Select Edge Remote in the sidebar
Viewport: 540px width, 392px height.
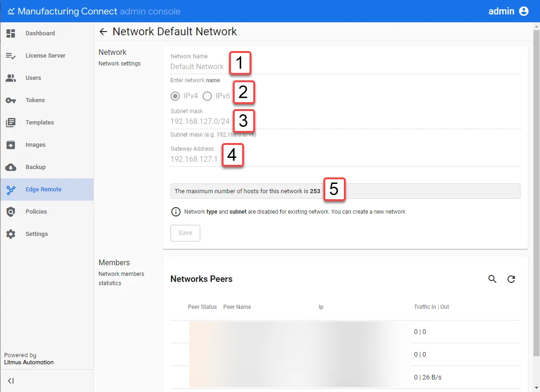[47, 189]
